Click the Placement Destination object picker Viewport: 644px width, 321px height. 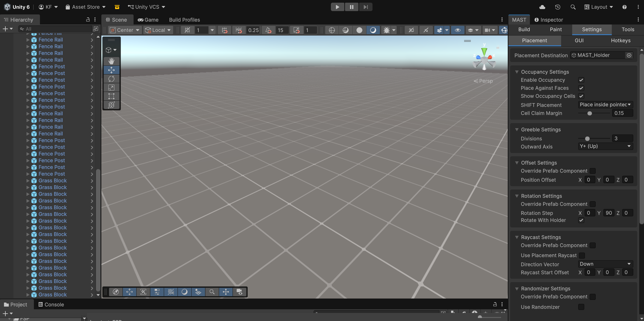coord(629,55)
